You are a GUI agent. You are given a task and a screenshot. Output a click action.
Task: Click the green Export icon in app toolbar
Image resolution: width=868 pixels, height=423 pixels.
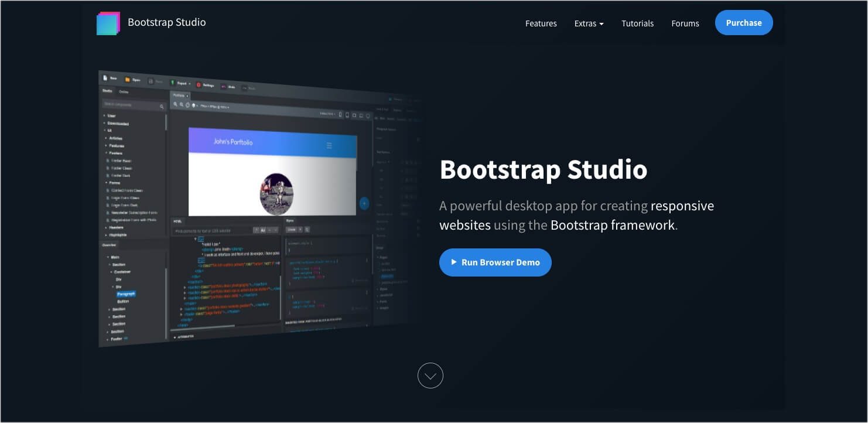[173, 83]
